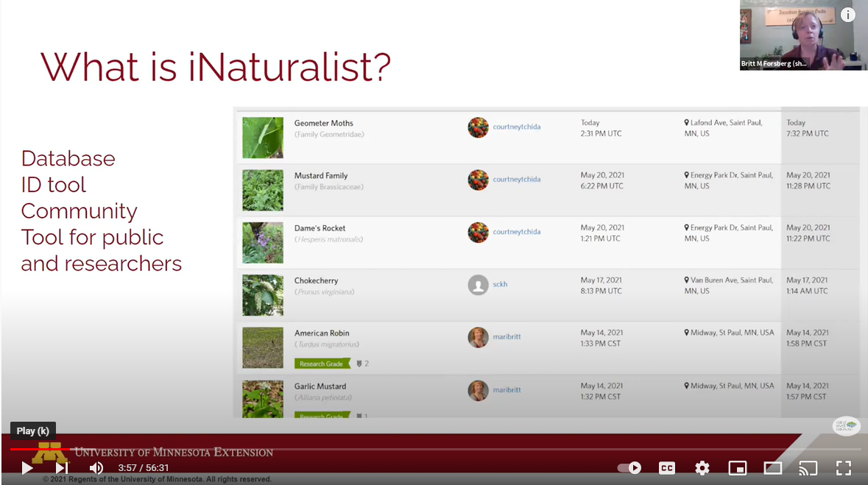Cast video to a TV
This screenshot has width=868, height=485.
808,468
